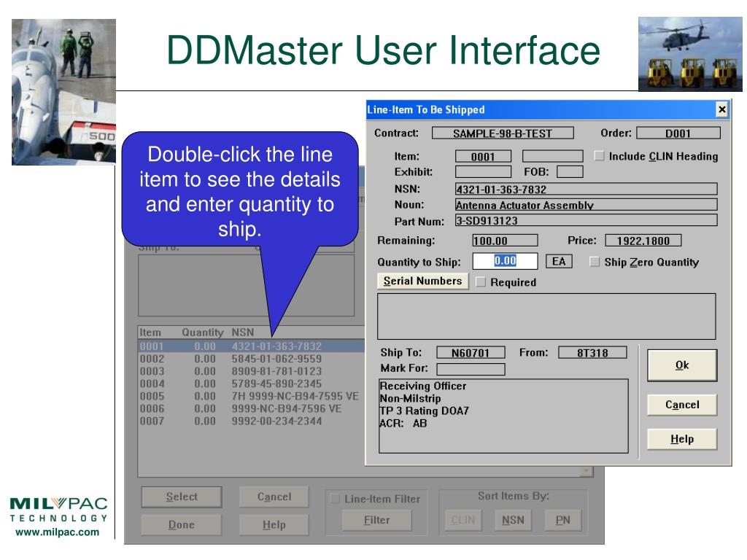This screenshot has height=560, width=747.
Task: Click the Remaining field 100.00
Action: click(505, 241)
